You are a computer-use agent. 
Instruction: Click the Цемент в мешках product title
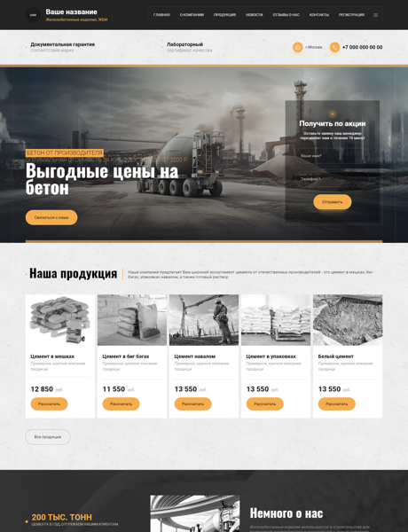(x=52, y=356)
